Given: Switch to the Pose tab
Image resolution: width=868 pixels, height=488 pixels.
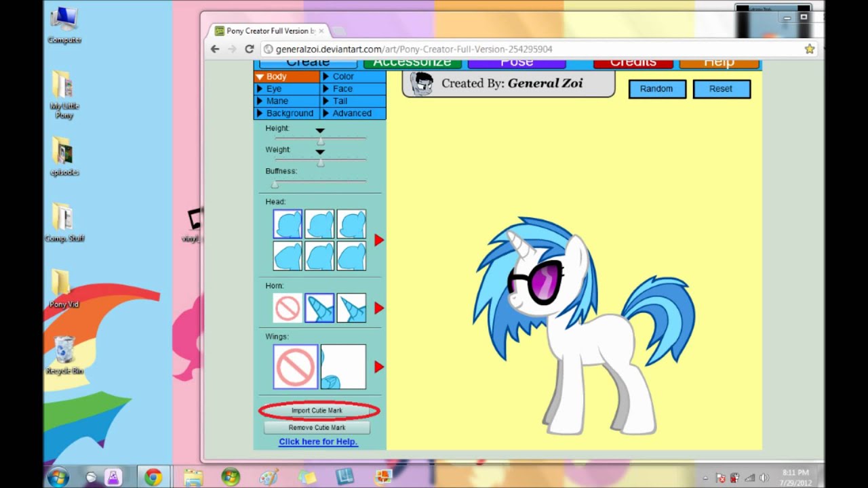Looking at the screenshot, I should pos(517,63).
